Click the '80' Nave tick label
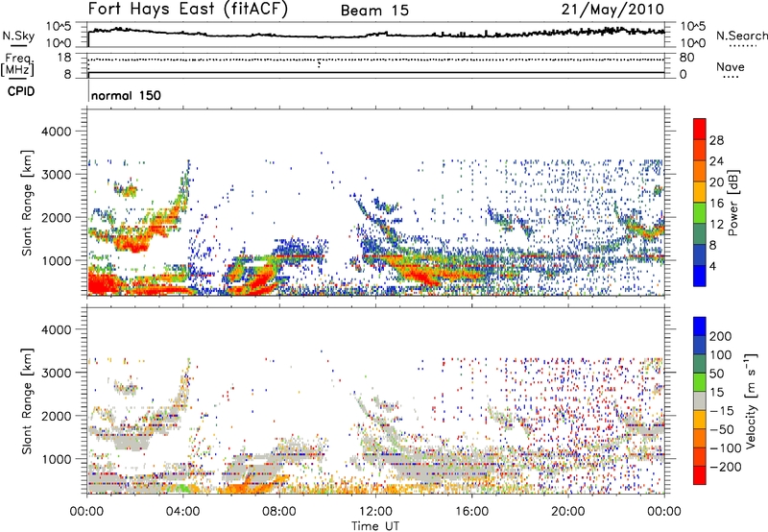The image size is (768, 532). click(x=686, y=58)
